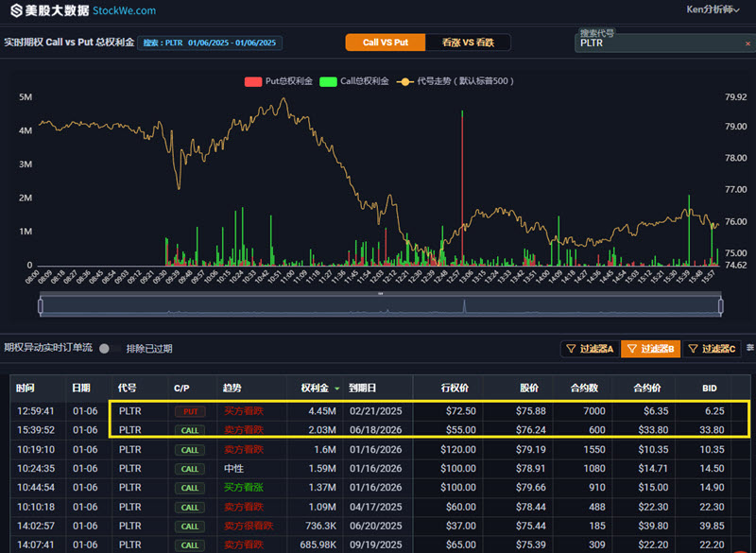Sort table by 股价 column header
The width and height of the screenshot is (756, 553).
[x=529, y=389]
